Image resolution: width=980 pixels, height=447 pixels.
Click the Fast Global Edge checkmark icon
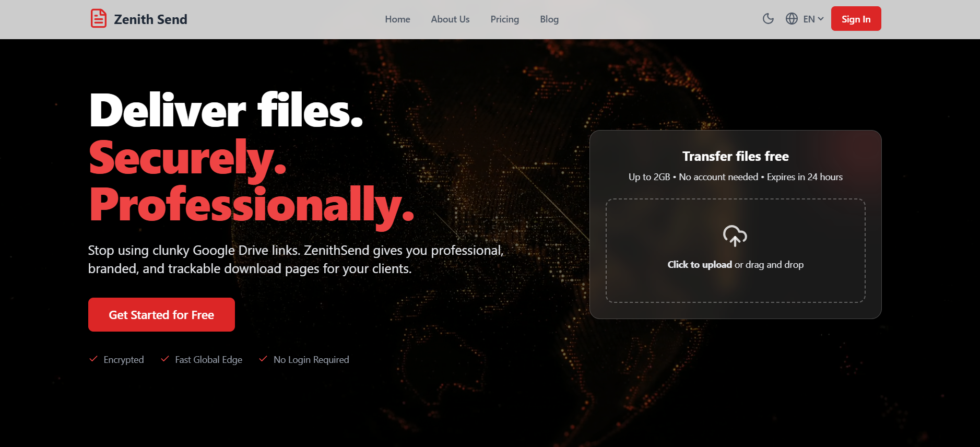coord(165,359)
